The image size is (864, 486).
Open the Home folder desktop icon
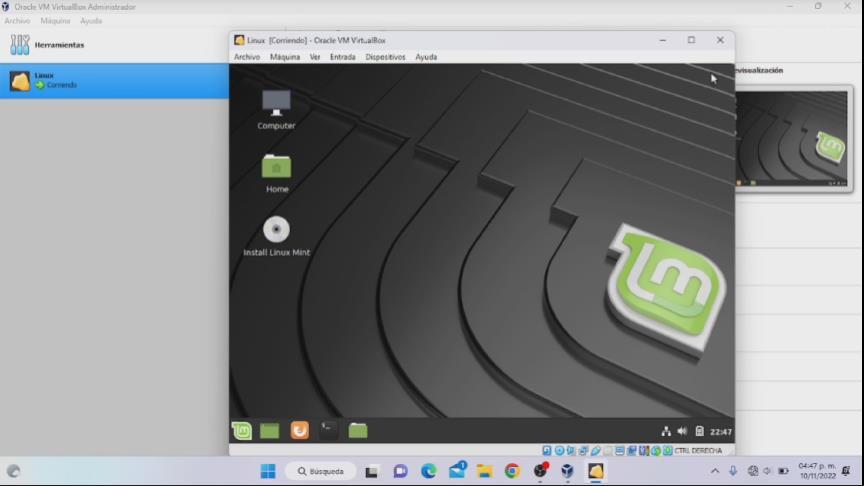click(277, 173)
